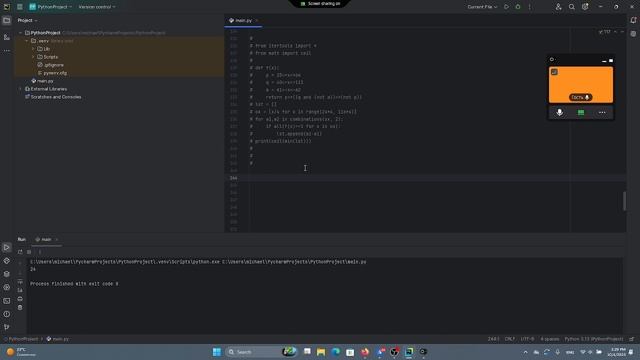
Task: Close the main.py editor tab
Action: [257, 20]
